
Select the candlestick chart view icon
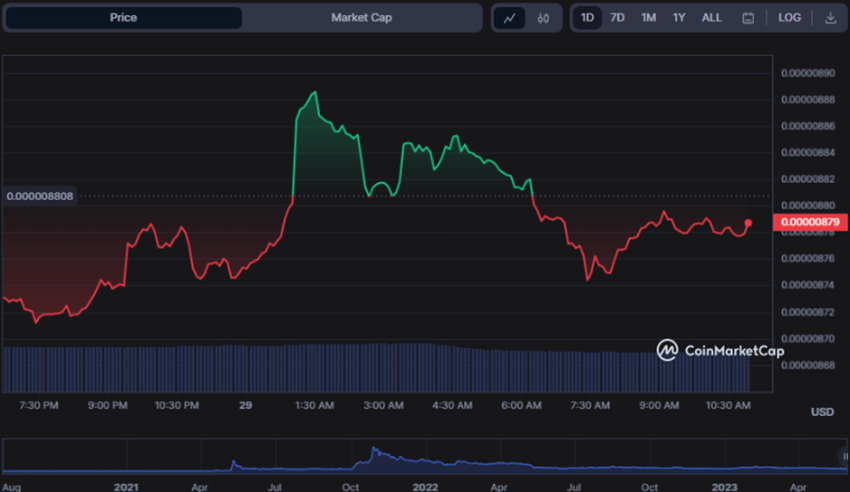[543, 18]
